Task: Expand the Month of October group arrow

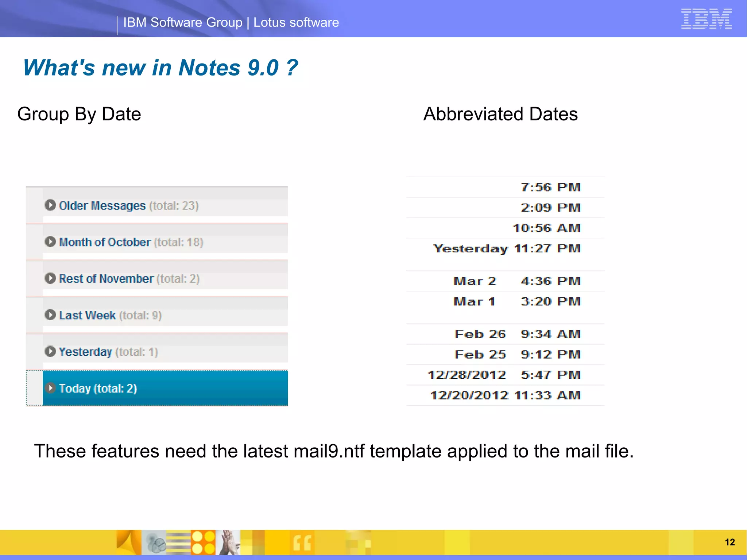Action: click(x=50, y=242)
